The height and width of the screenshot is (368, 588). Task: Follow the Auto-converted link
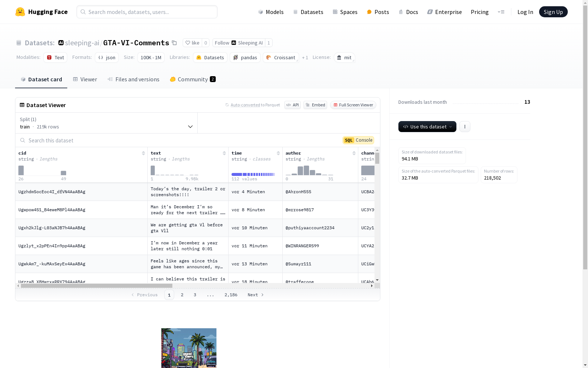tap(245, 105)
